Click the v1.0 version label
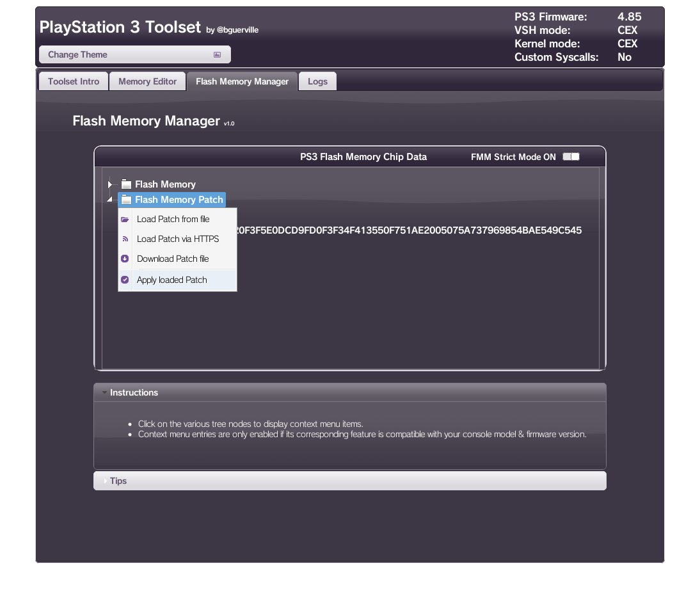The height and width of the screenshot is (594, 700). (x=229, y=124)
